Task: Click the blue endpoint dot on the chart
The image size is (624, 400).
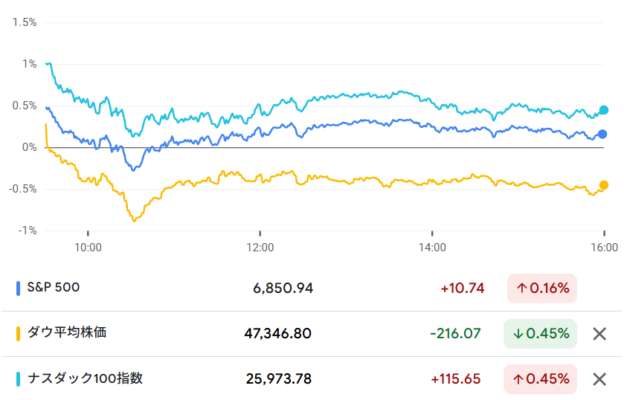Action: point(602,134)
